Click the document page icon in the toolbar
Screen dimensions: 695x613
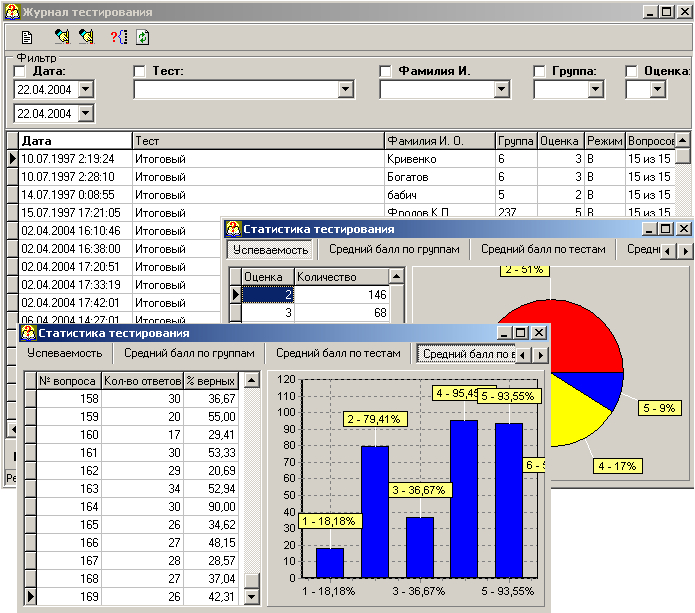(28, 37)
